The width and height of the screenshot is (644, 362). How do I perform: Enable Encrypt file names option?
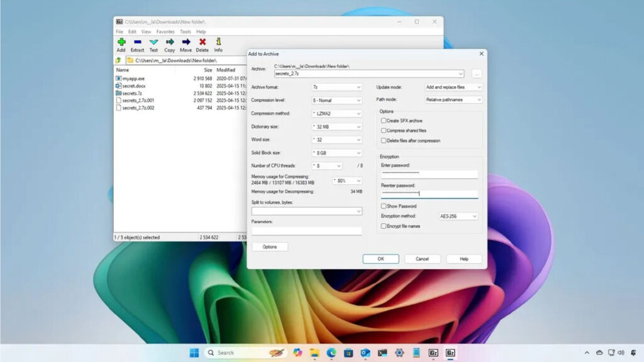384,226
